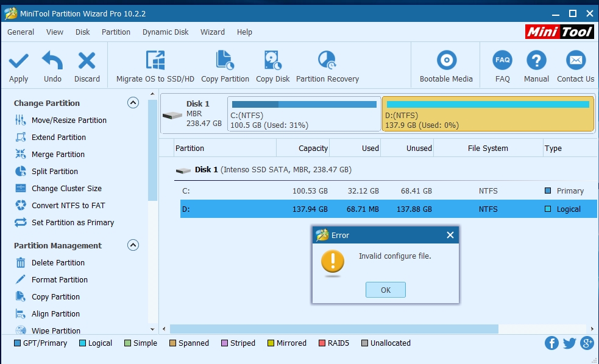Select the Disk 1 MBR icon in disk map
This screenshot has height=364, width=599.
click(x=172, y=115)
